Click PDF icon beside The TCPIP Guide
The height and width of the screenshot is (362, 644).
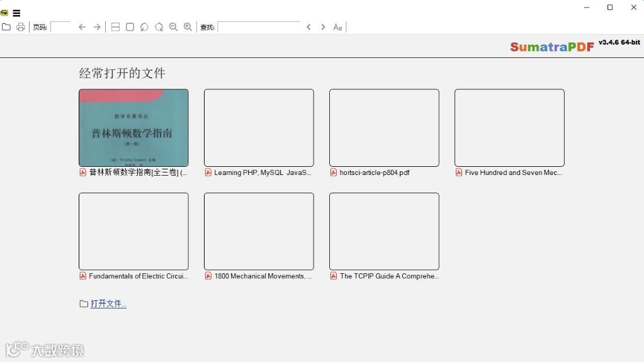point(334,276)
